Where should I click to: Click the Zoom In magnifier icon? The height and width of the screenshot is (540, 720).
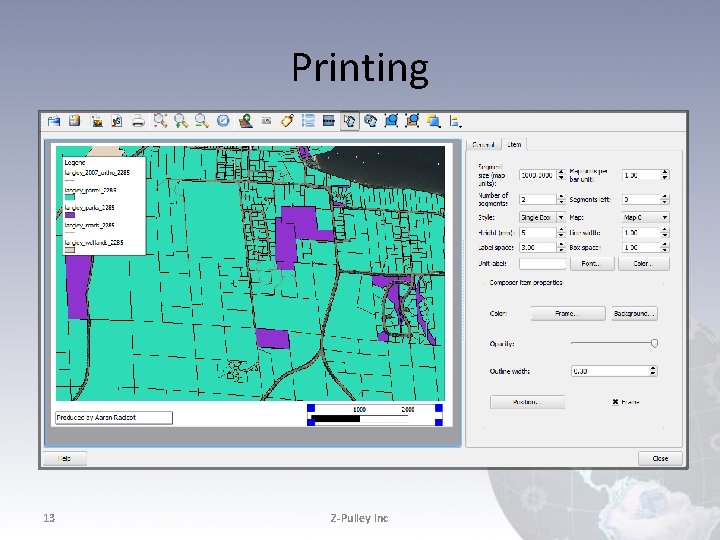pyautogui.click(x=181, y=121)
